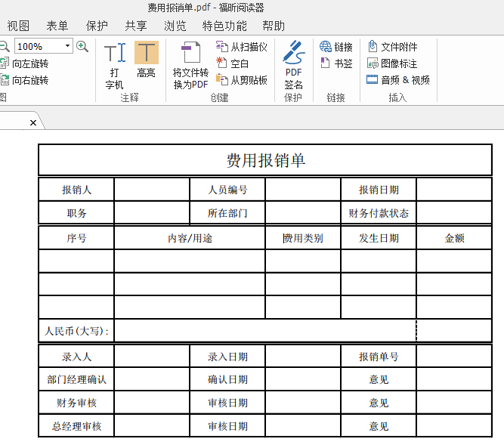Rotate the page right
The width and height of the screenshot is (504, 445).
tap(24, 80)
